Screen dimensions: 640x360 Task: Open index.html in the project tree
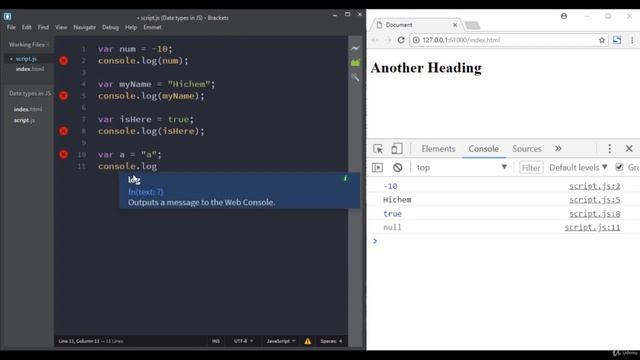click(28, 109)
